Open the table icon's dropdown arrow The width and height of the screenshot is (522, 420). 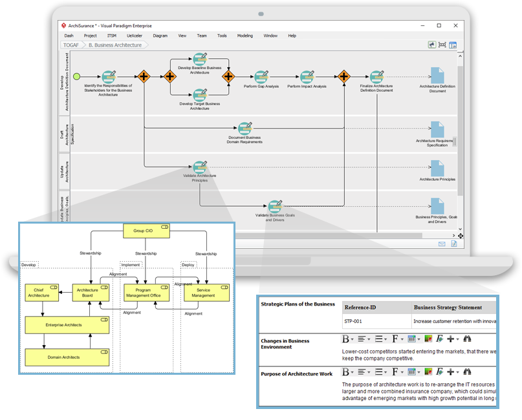418,339
